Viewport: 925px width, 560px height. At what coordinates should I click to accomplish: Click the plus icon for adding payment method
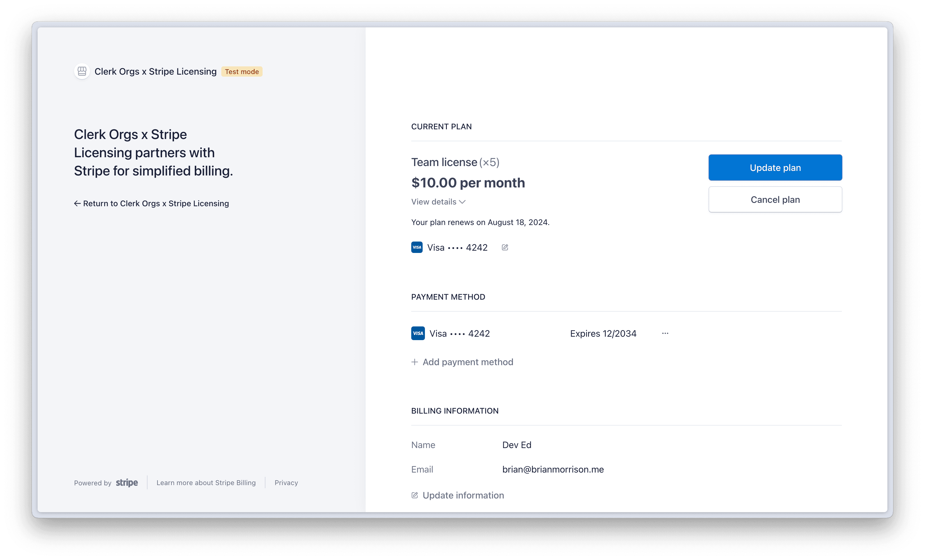pos(414,362)
